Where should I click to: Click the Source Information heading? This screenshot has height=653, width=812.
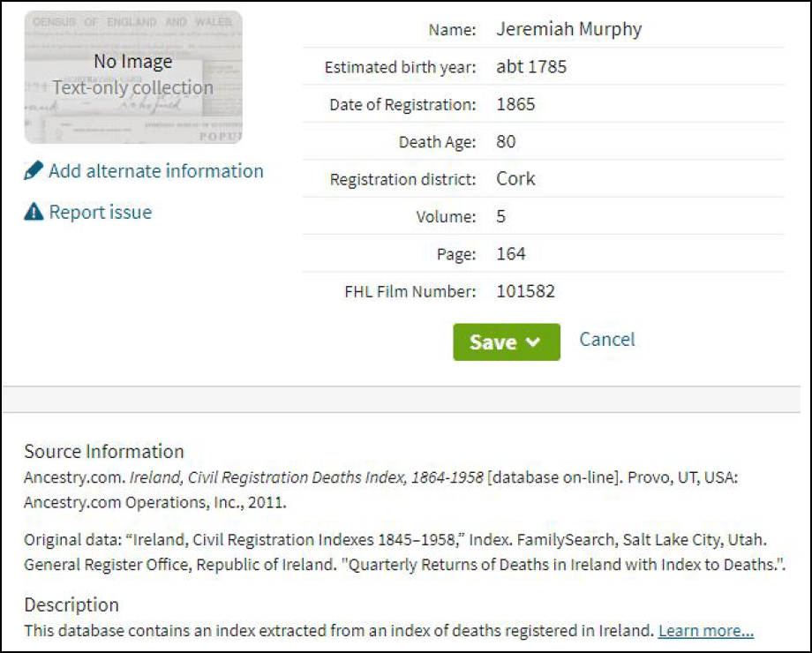point(104,452)
